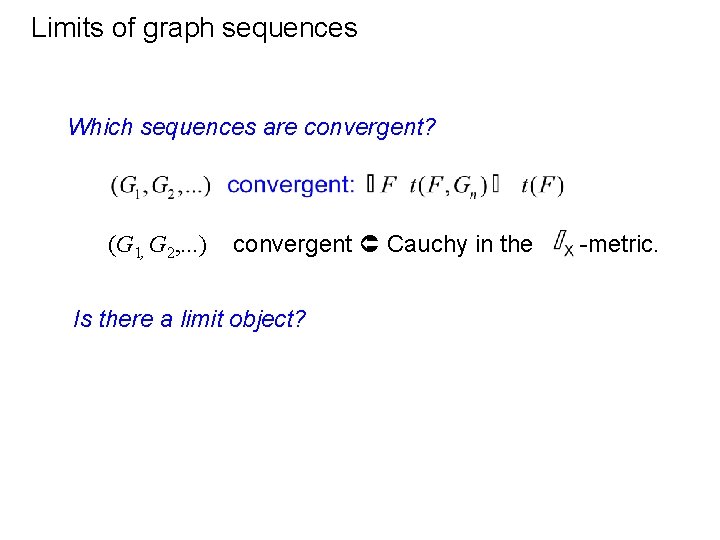The image size is (720, 540).
Task: Click the '-metric.' text
Action: point(619,244)
